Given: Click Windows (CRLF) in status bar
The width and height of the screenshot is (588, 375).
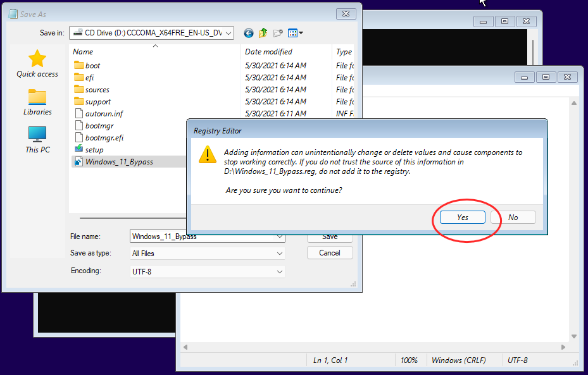Looking at the screenshot, I should tap(458, 360).
